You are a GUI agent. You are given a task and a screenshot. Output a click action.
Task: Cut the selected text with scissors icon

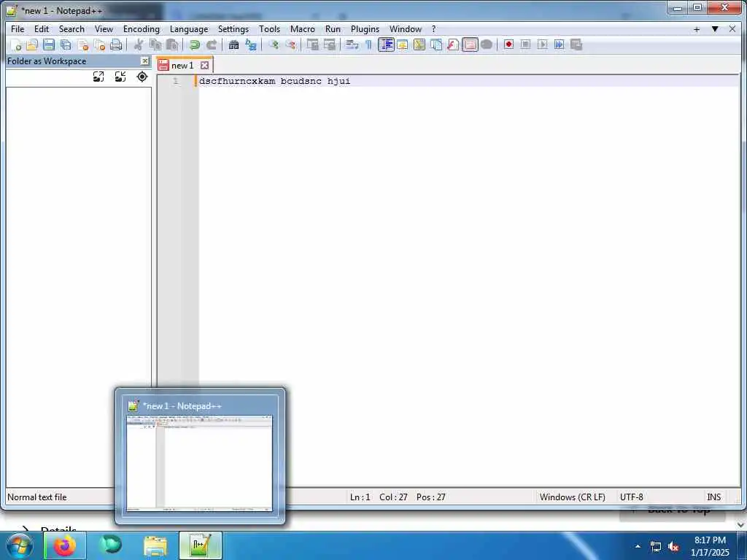[139, 44]
